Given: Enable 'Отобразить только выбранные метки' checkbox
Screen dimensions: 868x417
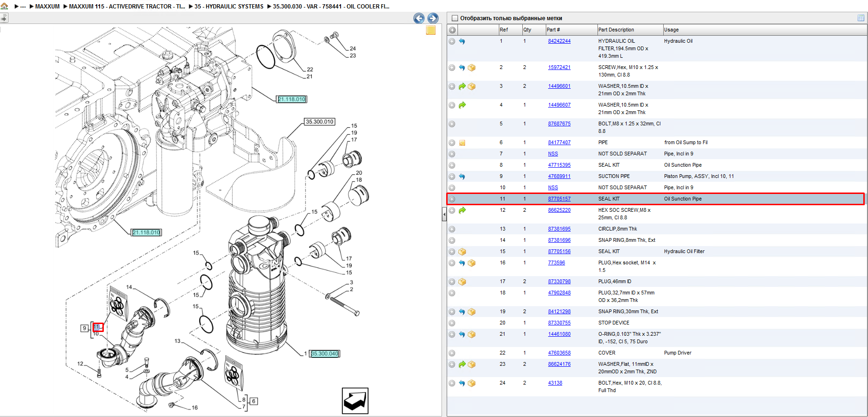Looking at the screenshot, I should coord(455,18).
